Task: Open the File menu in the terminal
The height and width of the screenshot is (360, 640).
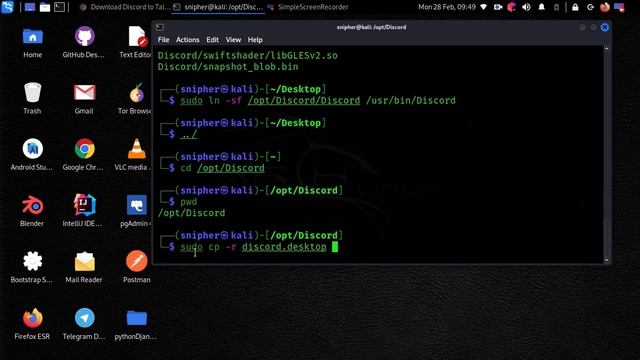Action: 163,40
